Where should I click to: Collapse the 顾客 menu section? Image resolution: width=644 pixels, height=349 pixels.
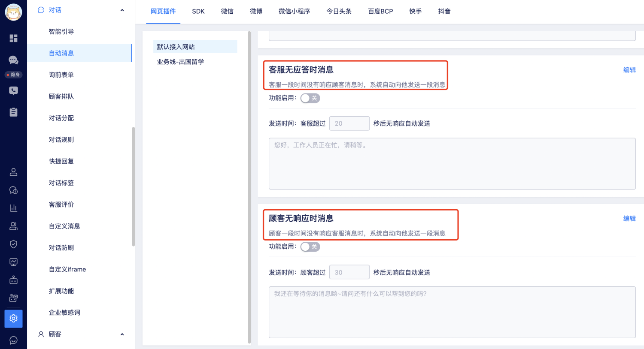pyautogui.click(x=122, y=334)
